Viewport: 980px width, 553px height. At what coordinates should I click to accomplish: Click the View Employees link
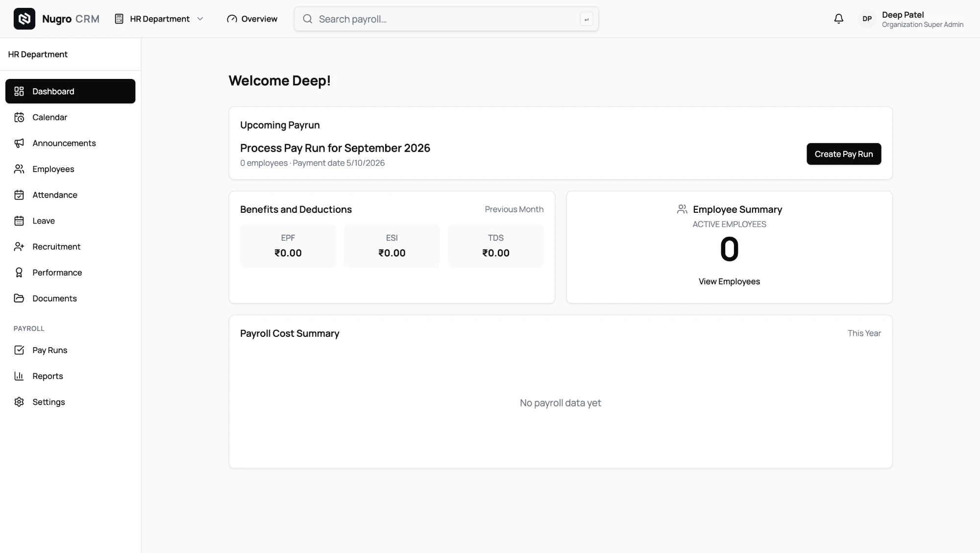729,281
